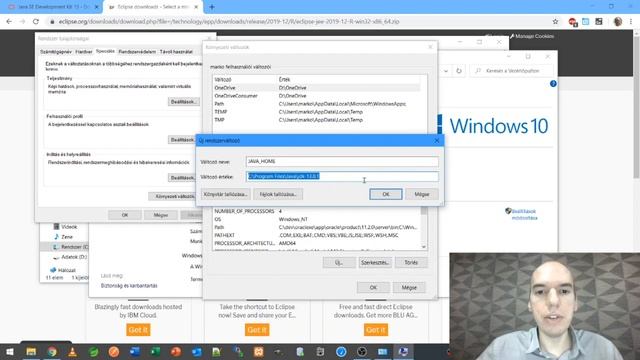
Task: Click the Chrome back arrow
Action: [9, 21]
